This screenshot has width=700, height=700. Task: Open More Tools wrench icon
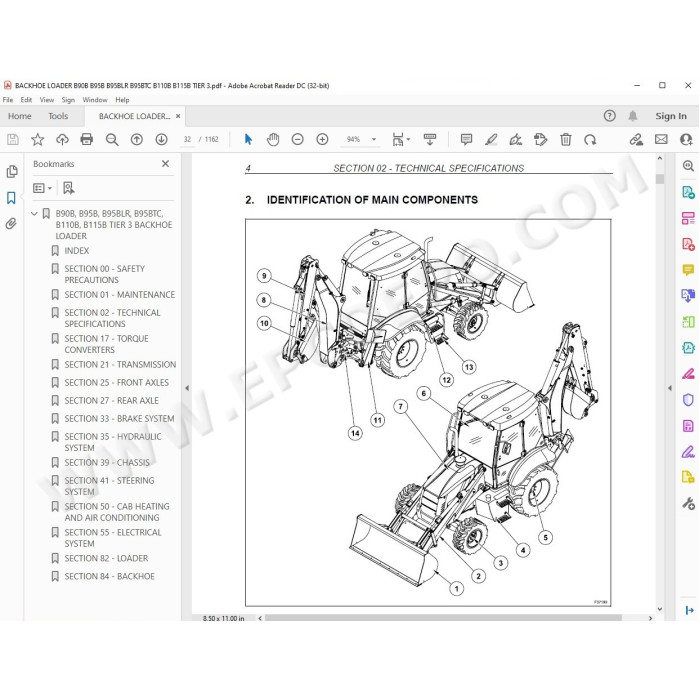[688, 504]
